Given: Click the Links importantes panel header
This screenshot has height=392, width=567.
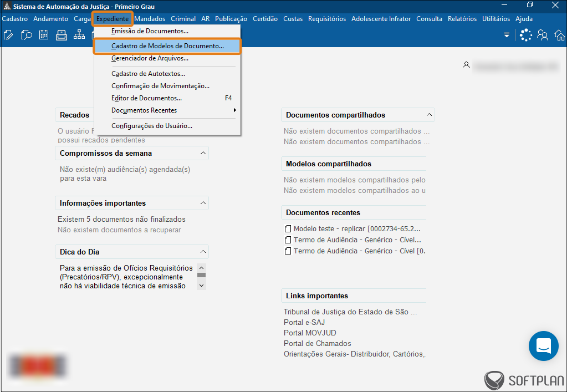Looking at the screenshot, I should (x=354, y=296).
